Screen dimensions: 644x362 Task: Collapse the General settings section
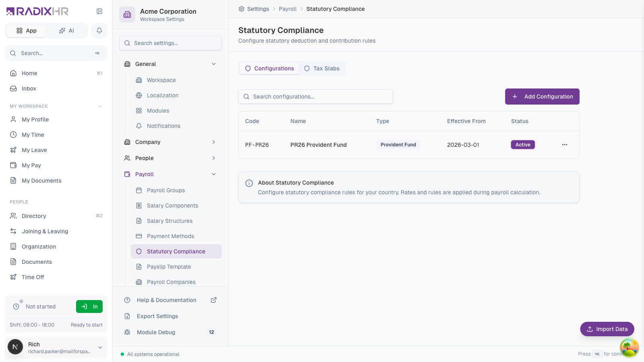coord(214,64)
